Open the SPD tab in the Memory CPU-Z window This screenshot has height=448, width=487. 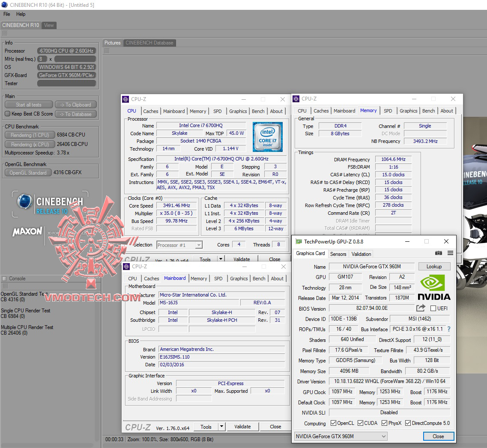pyautogui.click(x=388, y=111)
